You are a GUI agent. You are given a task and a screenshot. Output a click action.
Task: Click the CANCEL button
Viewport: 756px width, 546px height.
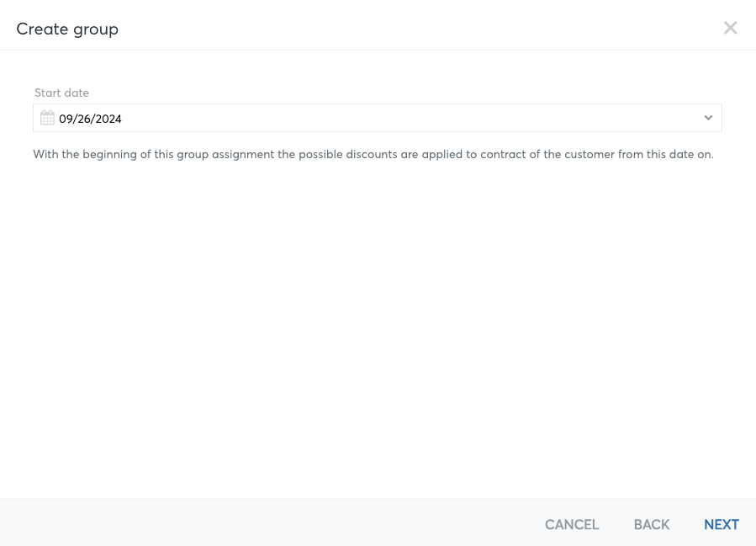pos(572,524)
